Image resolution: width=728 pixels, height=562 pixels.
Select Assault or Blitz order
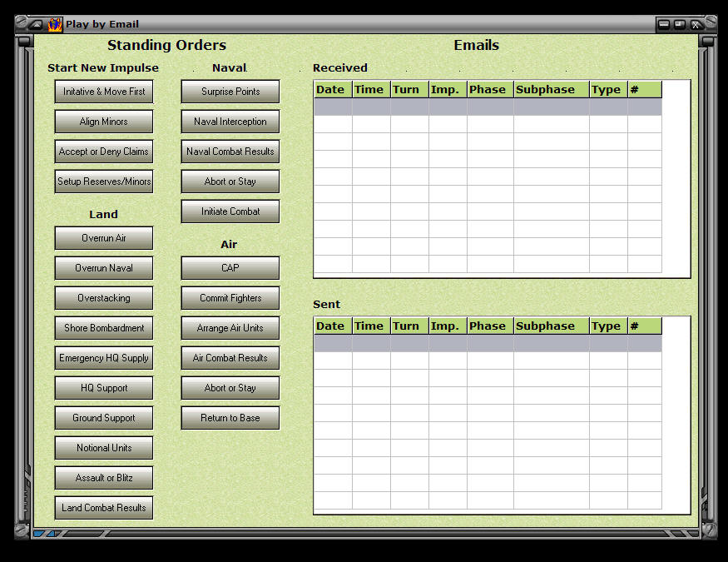click(x=104, y=478)
